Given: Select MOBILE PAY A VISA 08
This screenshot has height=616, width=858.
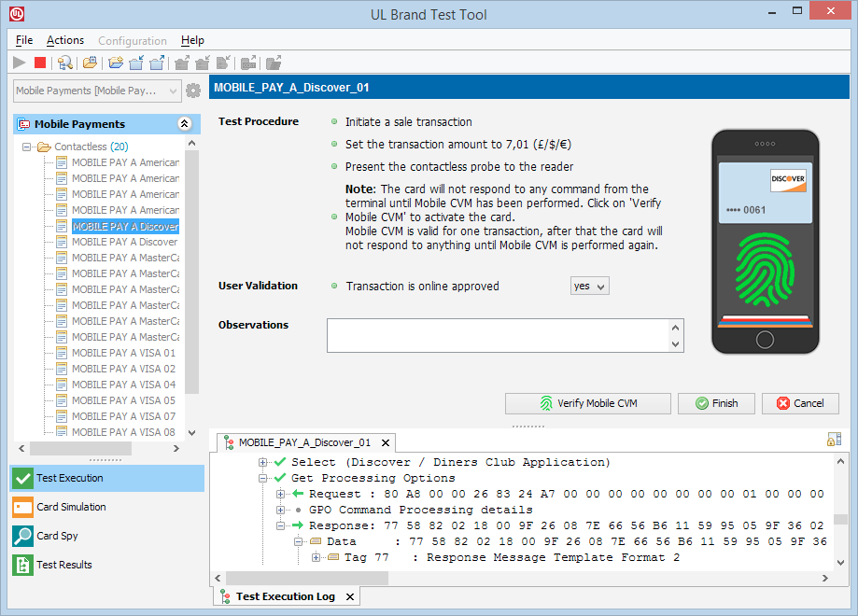Looking at the screenshot, I should pos(123,432).
